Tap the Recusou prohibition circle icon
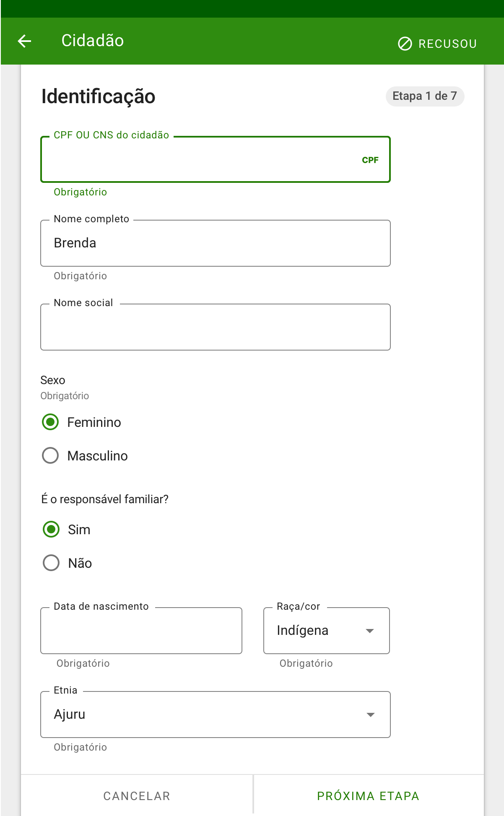This screenshot has width=504, height=816. pyautogui.click(x=405, y=44)
